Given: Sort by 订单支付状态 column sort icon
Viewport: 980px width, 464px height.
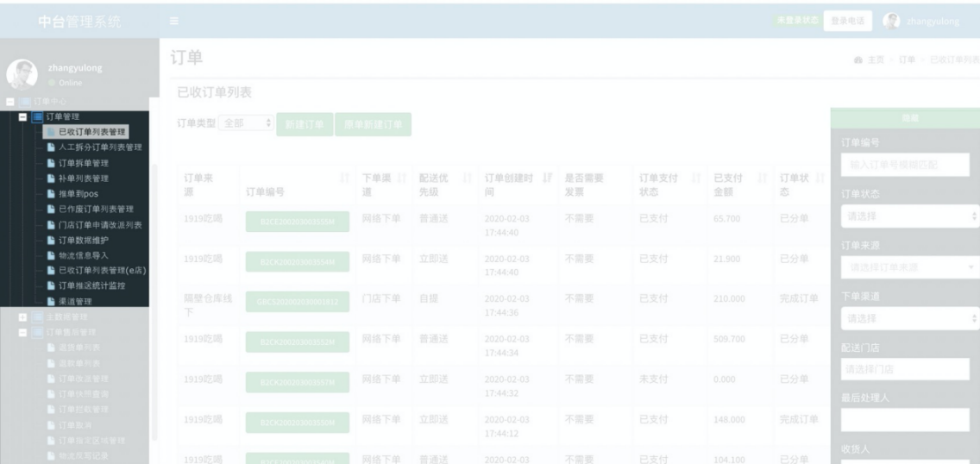Looking at the screenshot, I should [695, 179].
